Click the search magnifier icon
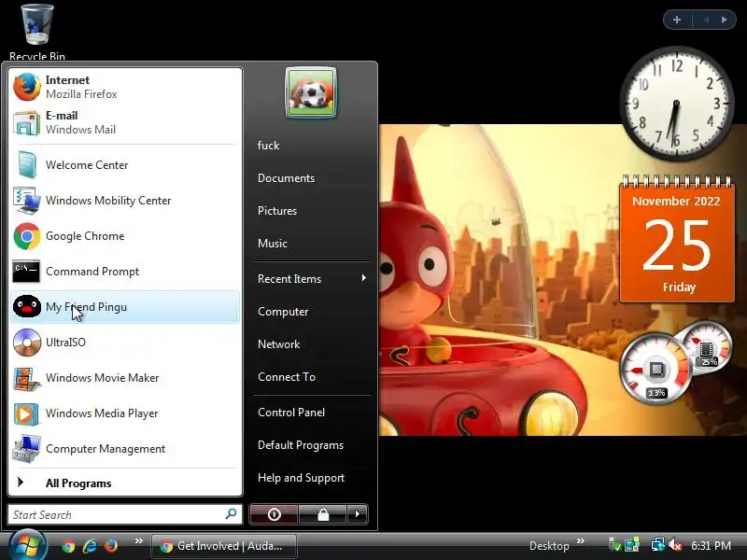This screenshot has width=747, height=560. pos(231,514)
